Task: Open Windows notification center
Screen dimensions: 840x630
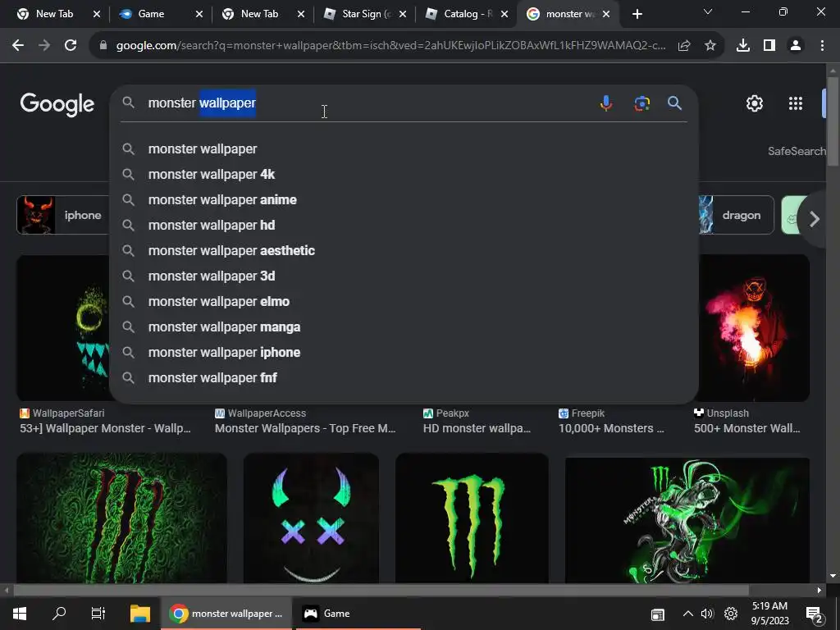Action: 815,614
